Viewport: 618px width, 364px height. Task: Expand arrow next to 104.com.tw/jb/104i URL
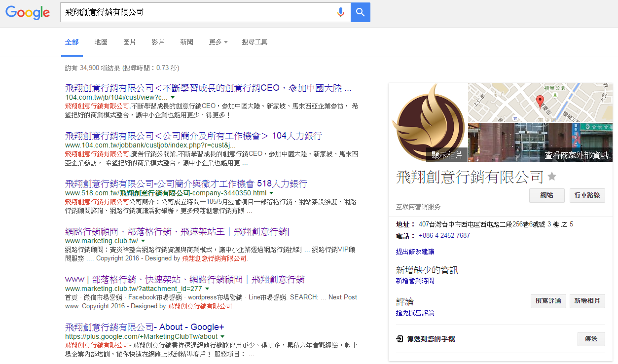click(x=173, y=98)
